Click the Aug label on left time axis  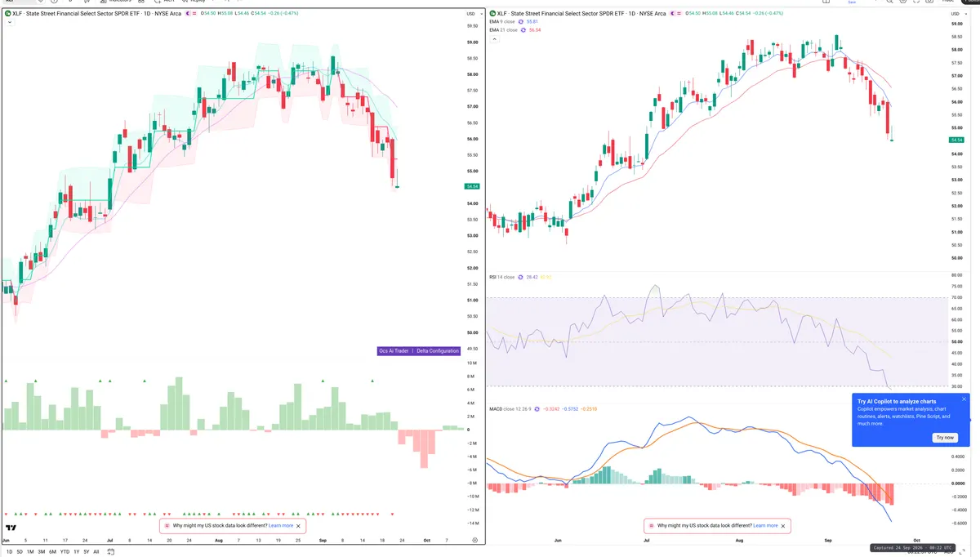(218, 540)
